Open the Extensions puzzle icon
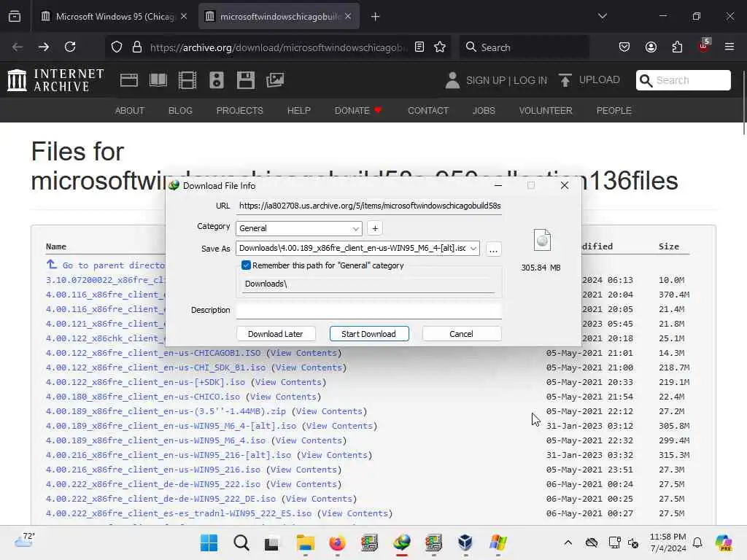The image size is (747, 560). point(677,47)
